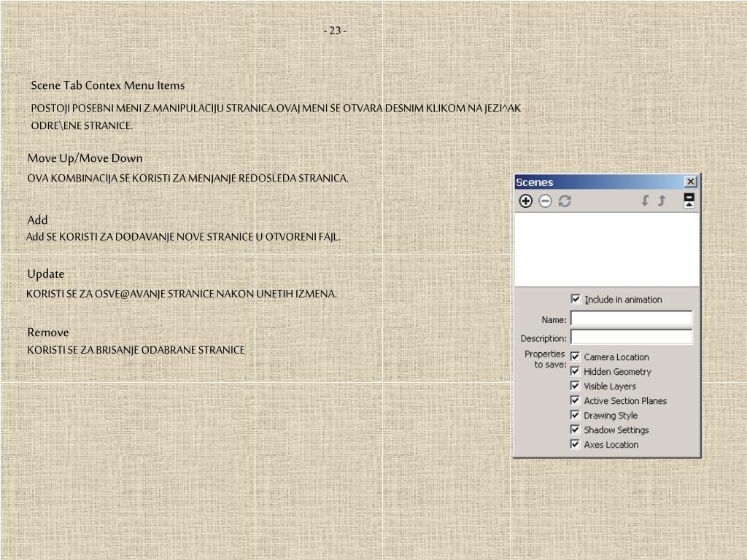
Task: Toggle Axes Location checkbox
Action: point(575,444)
